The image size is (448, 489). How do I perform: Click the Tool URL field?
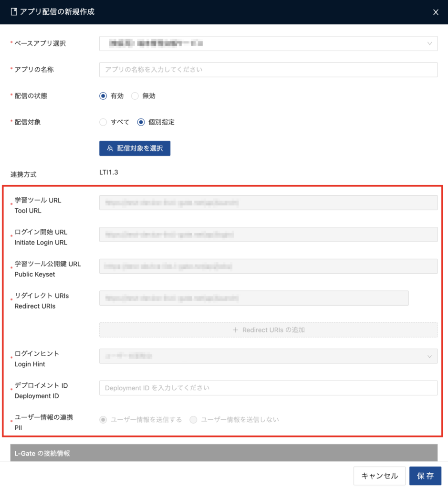(268, 203)
